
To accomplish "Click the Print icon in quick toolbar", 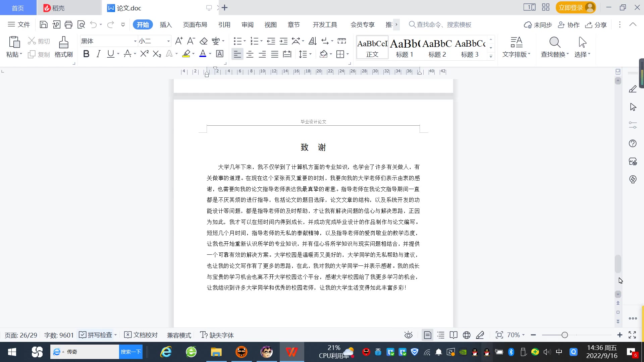I will coord(68,24).
